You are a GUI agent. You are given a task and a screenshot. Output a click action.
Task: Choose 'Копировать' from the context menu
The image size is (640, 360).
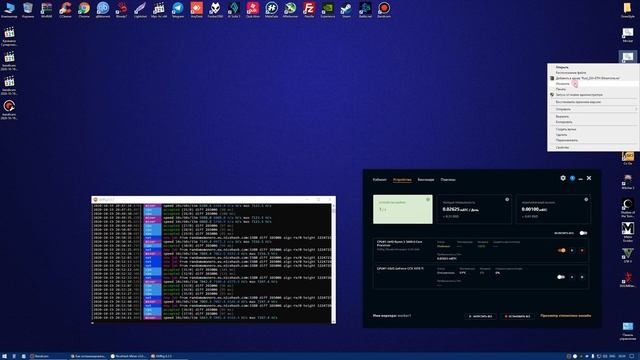coord(593,122)
